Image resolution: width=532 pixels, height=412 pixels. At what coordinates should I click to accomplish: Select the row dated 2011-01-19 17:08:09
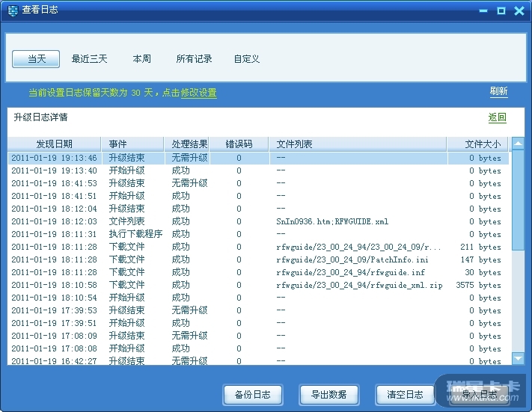click(x=258, y=336)
